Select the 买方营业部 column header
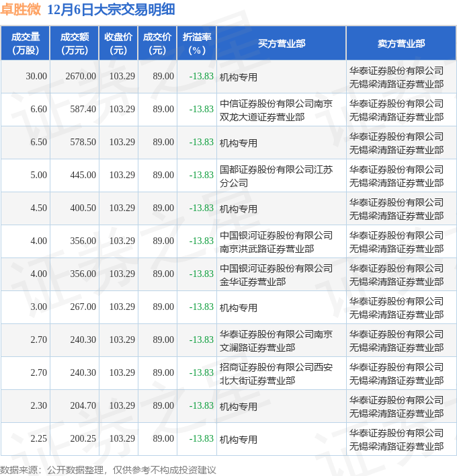 tap(282, 44)
